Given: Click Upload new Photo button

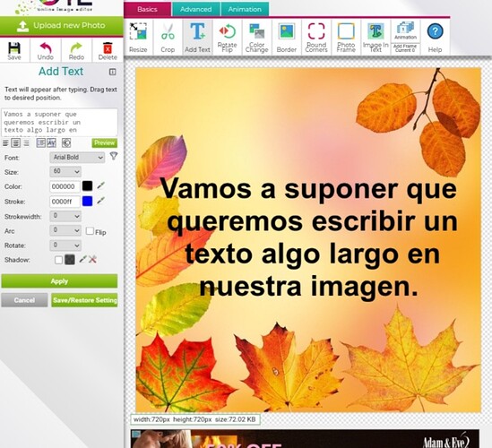Looking at the screenshot, I should tap(62, 26).
